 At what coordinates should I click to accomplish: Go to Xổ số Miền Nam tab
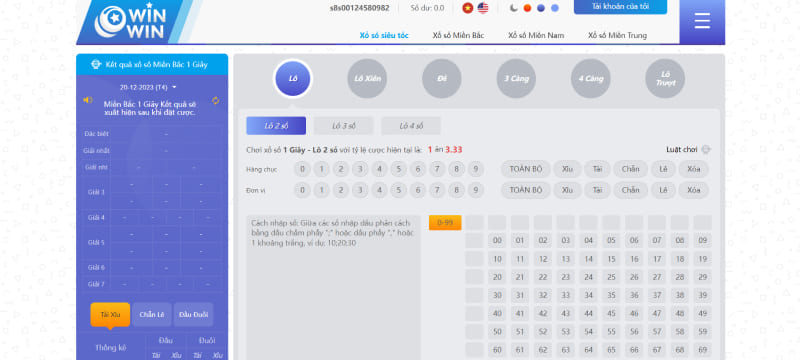(x=536, y=35)
